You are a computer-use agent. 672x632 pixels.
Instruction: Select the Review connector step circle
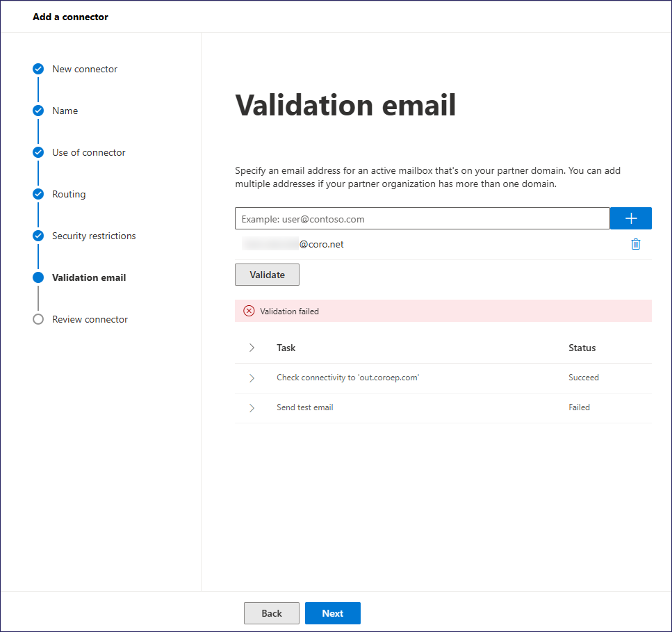point(38,319)
